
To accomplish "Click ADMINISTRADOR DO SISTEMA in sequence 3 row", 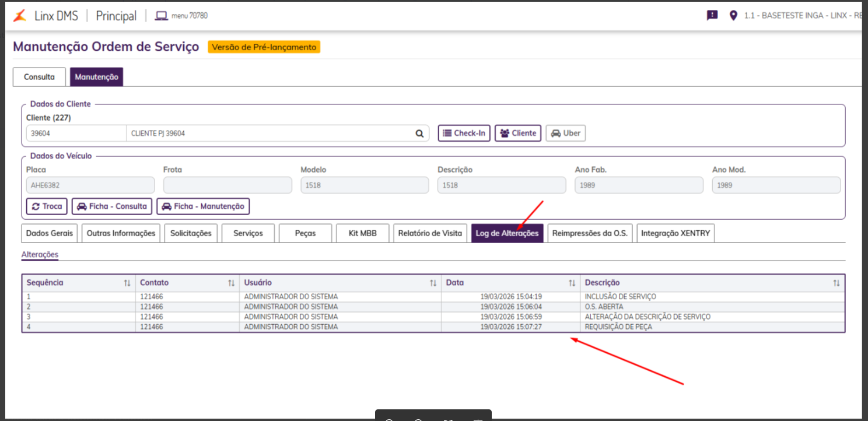I will coord(290,317).
